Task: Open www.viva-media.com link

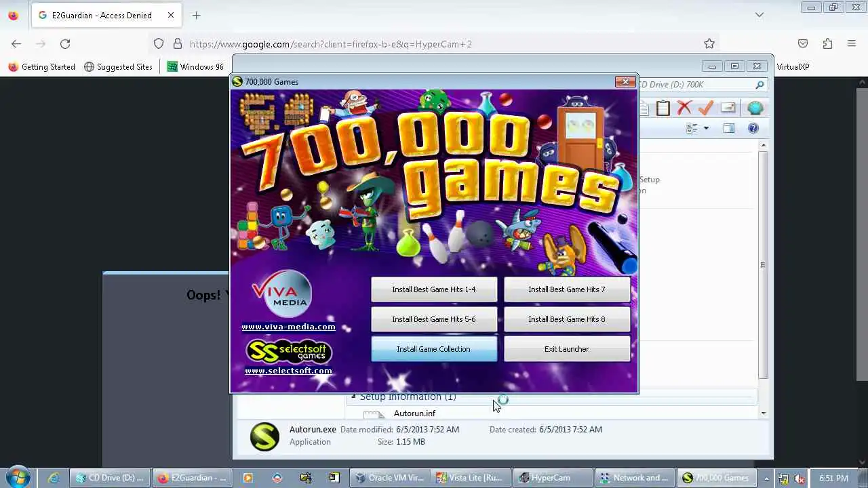Action: (x=288, y=327)
